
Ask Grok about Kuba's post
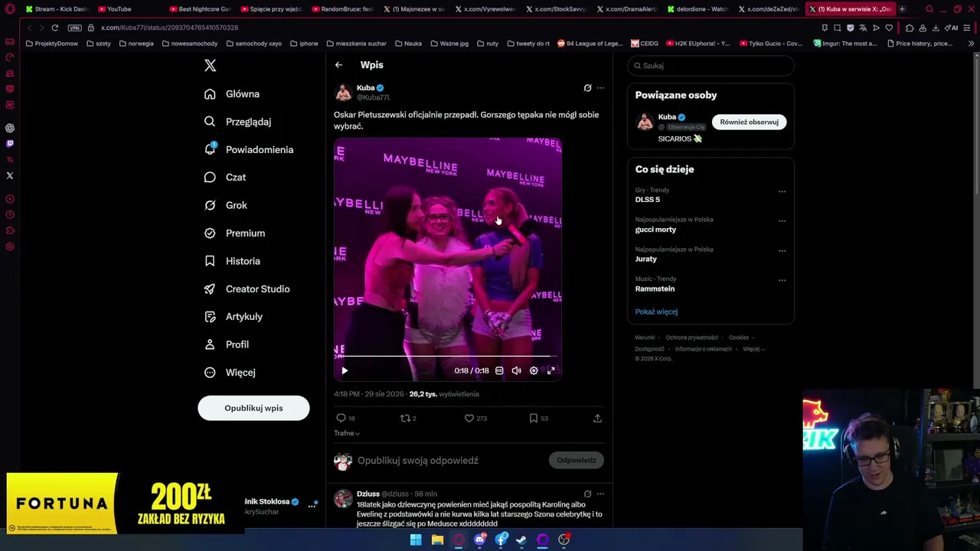(x=587, y=88)
